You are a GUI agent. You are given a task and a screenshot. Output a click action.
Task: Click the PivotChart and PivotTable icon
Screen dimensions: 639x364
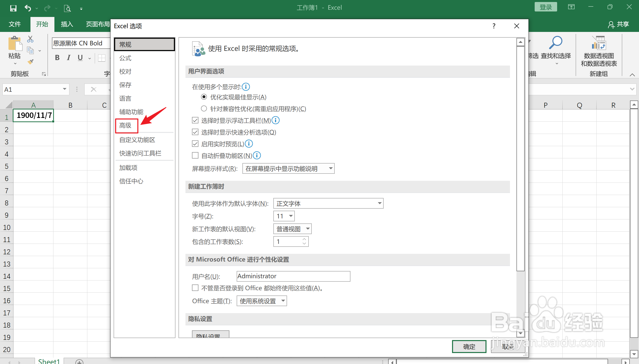[x=599, y=43]
